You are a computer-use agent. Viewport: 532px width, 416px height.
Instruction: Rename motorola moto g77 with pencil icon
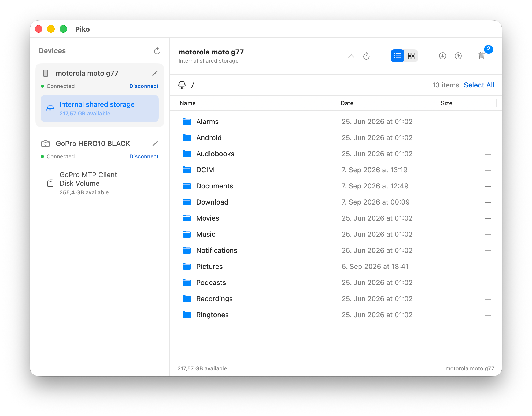point(155,73)
